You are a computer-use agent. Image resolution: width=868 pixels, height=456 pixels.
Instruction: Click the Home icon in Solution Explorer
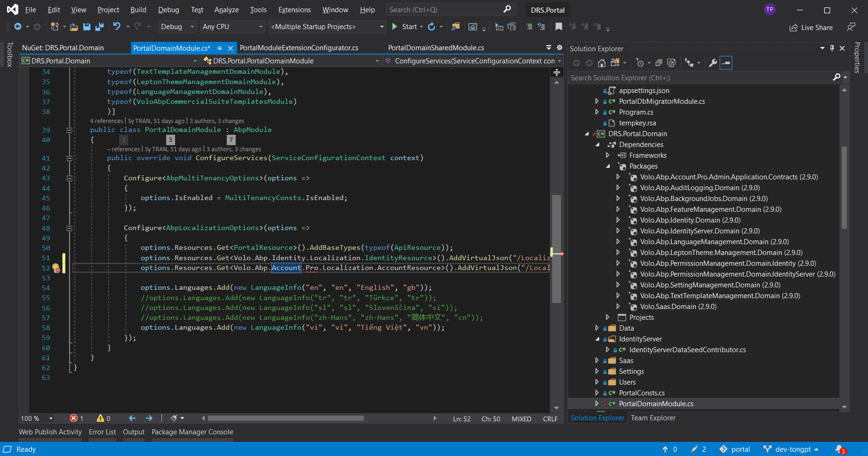coord(601,63)
